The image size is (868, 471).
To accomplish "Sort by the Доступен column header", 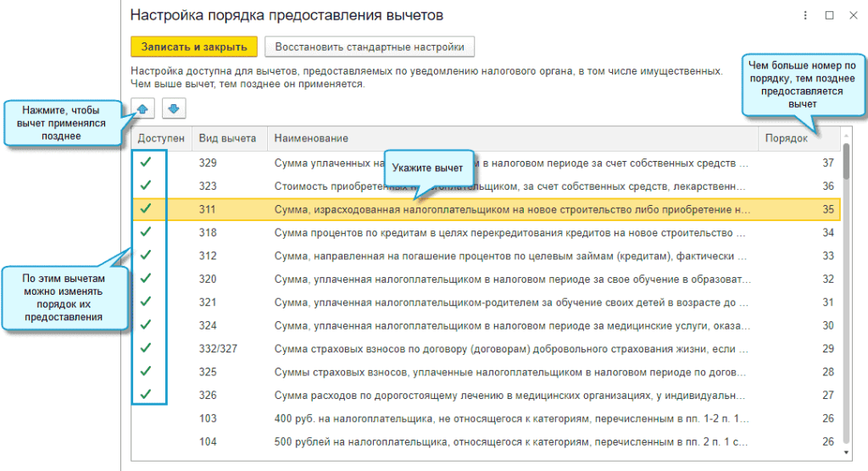I will (161, 138).
